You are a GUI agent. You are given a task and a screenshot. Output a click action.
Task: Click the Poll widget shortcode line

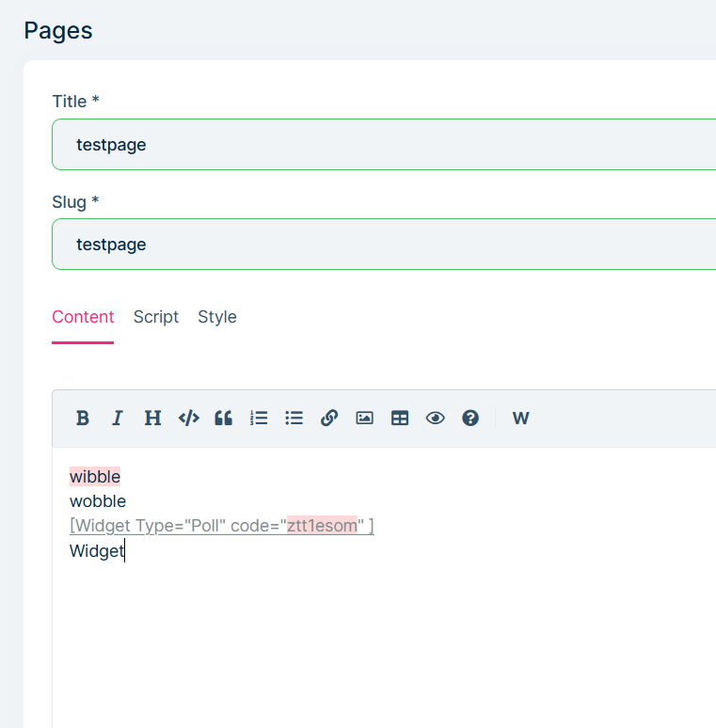tap(221, 526)
